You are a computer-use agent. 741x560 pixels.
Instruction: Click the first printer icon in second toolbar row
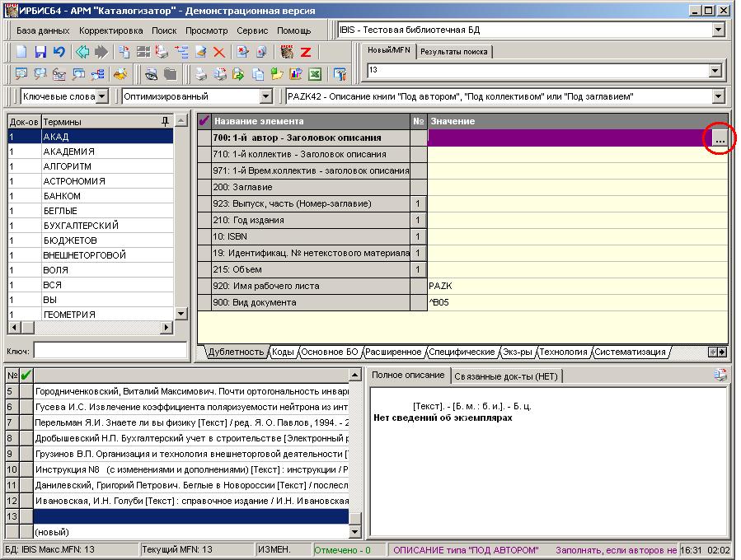coord(200,74)
